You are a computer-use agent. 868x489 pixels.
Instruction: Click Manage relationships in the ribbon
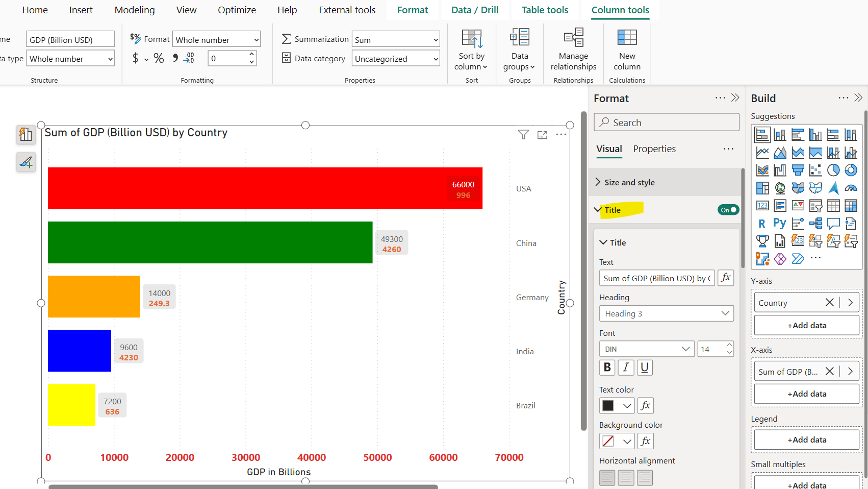coord(573,50)
